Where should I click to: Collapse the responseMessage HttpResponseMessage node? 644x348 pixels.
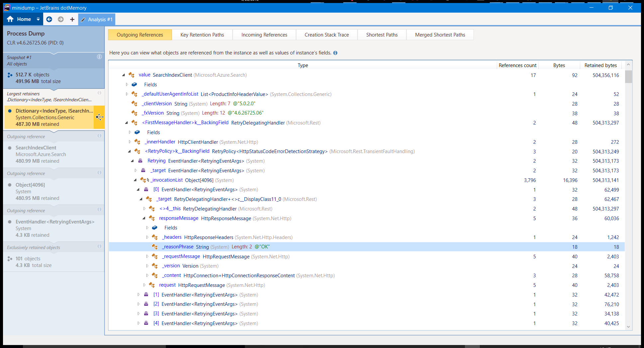(144, 218)
